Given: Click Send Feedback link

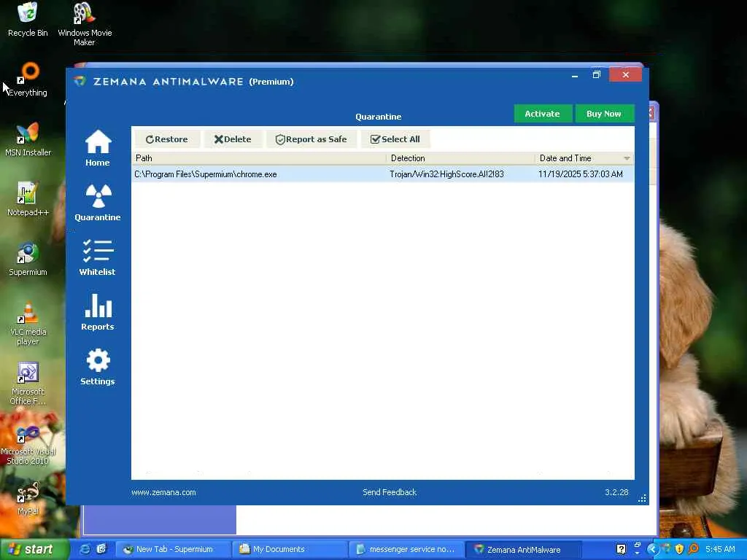Looking at the screenshot, I should pos(390,492).
